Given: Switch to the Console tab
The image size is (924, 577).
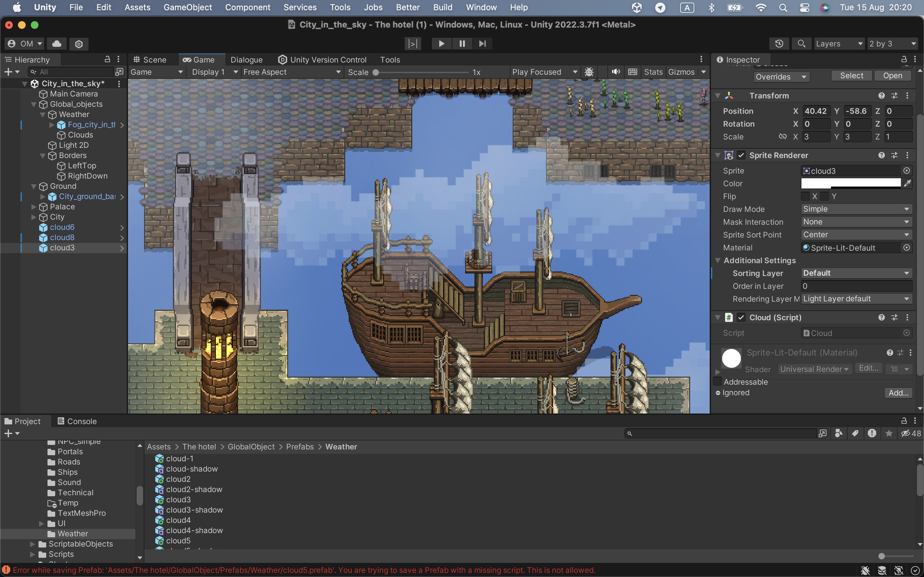Looking at the screenshot, I should (77, 421).
